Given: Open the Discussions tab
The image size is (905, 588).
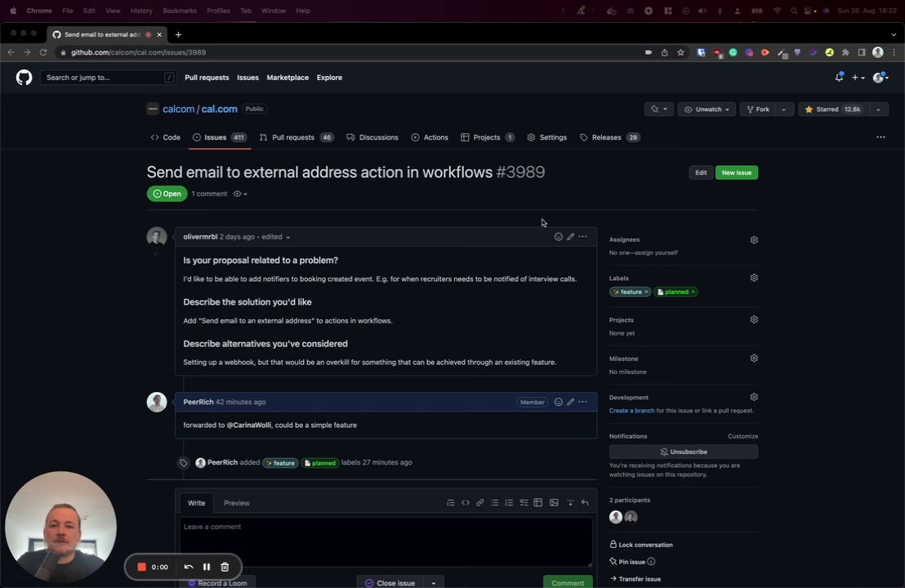Looking at the screenshot, I should [372, 137].
